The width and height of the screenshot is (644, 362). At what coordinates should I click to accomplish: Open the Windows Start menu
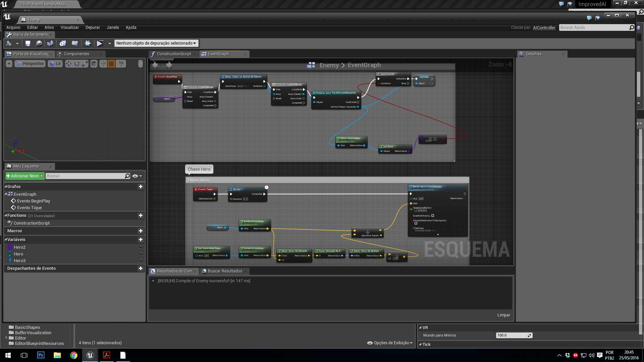(8, 355)
